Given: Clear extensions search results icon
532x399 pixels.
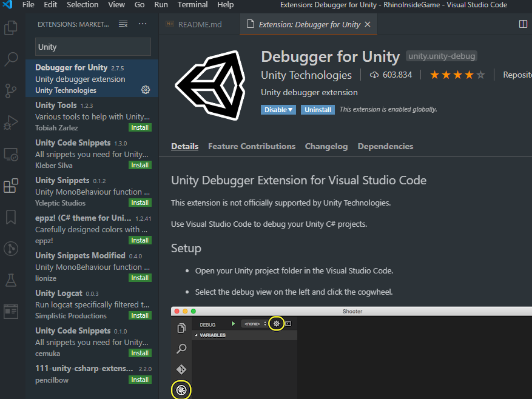Looking at the screenshot, I should (x=123, y=24).
